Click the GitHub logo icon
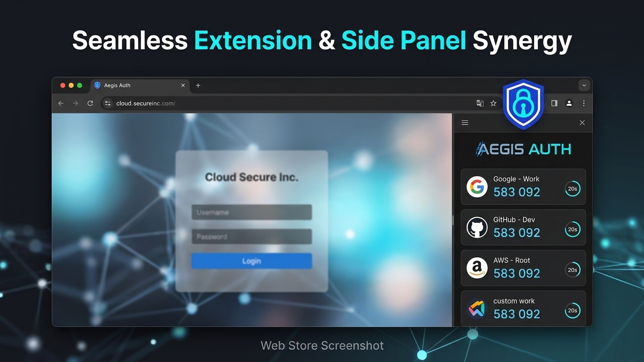Viewport: 644px width, 362px height. (477, 227)
